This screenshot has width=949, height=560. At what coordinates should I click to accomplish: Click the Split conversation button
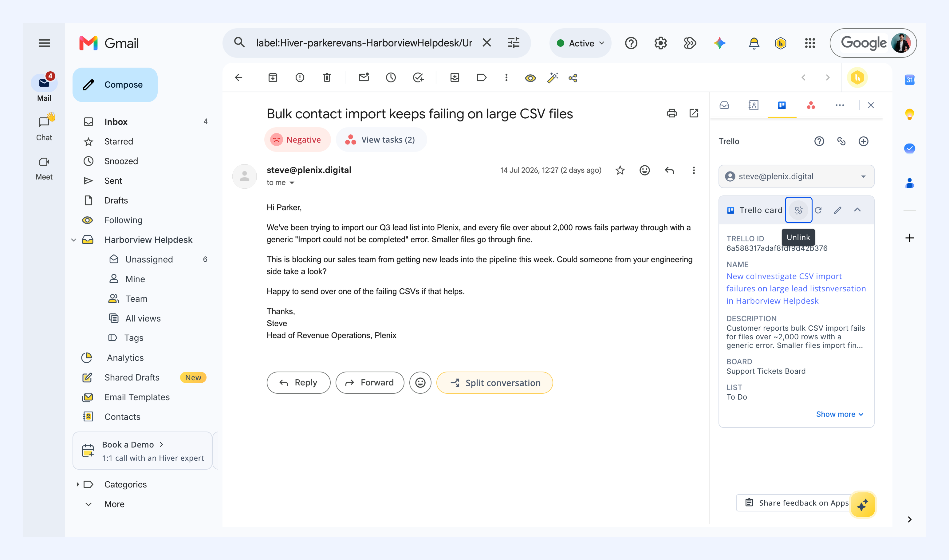point(495,383)
